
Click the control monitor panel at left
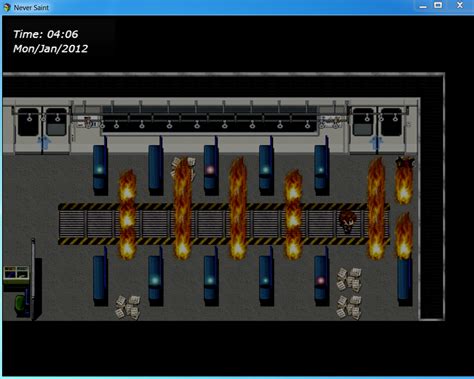16,274
